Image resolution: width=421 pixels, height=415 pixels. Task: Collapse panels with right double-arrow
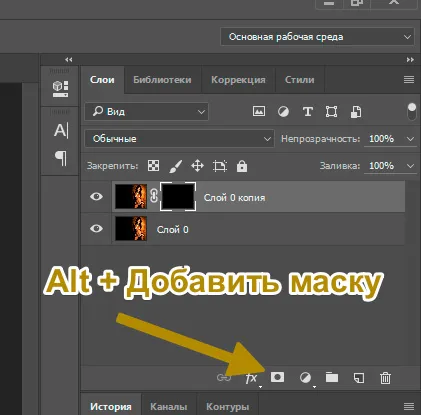click(x=410, y=60)
